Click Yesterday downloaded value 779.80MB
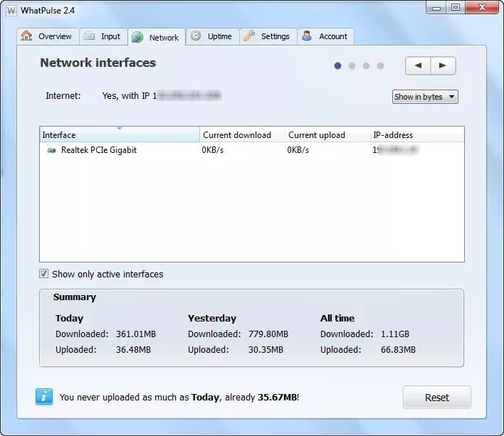Screen dimensions: 504x436 tap(268, 334)
